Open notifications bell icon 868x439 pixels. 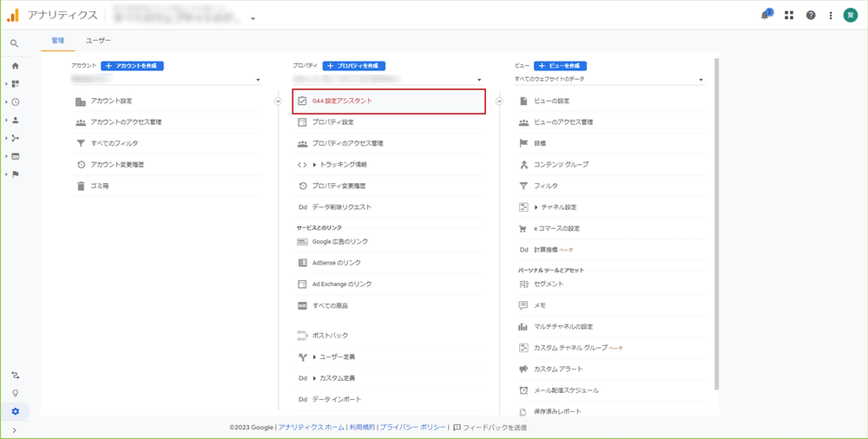coord(765,15)
